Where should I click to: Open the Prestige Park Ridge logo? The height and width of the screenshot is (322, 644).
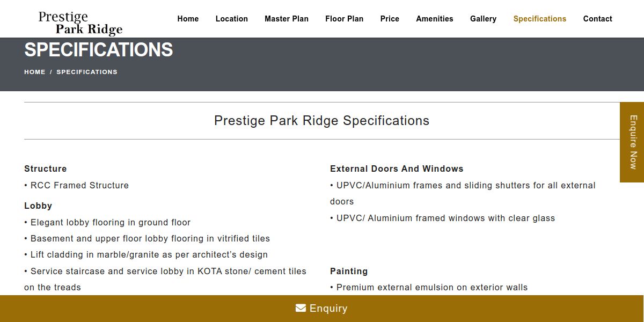(x=80, y=23)
